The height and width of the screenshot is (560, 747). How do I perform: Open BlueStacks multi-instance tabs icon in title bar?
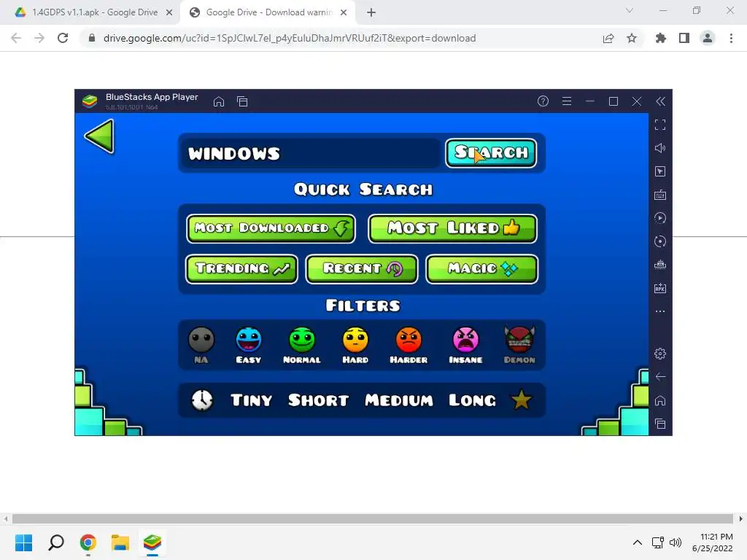tap(242, 101)
